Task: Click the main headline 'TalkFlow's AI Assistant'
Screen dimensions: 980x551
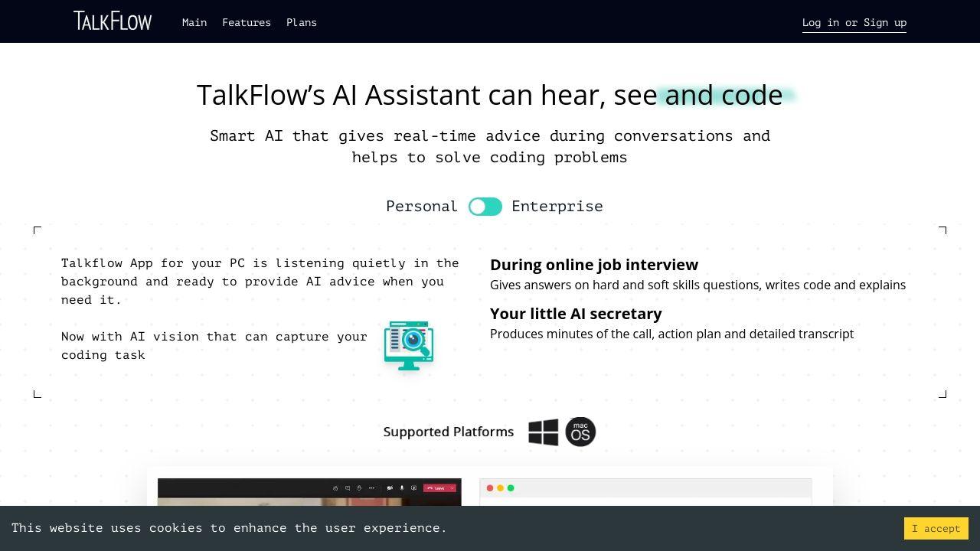Action: [x=490, y=95]
